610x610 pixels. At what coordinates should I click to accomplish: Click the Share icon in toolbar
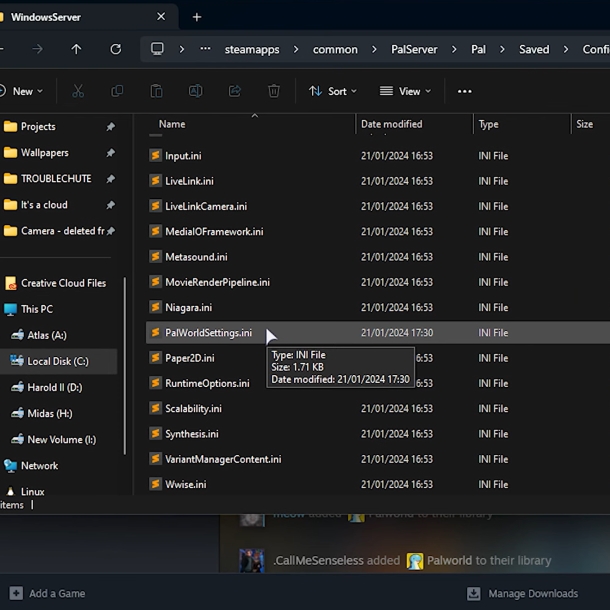[x=235, y=91]
